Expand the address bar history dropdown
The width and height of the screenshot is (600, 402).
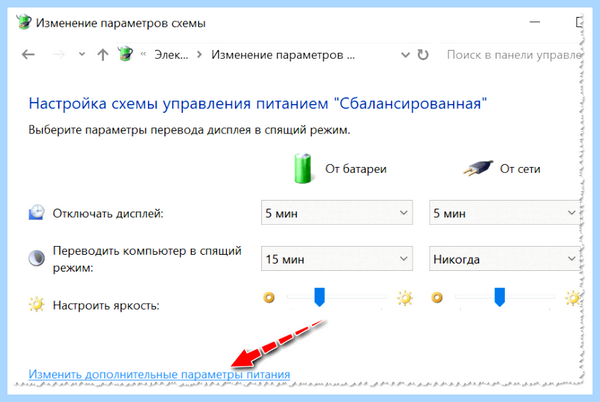pyautogui.click(x=405, y=55)
